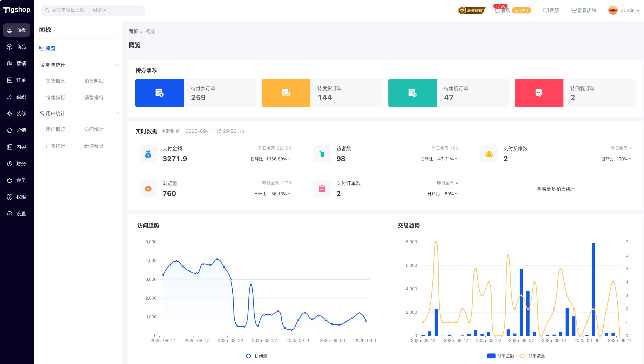Open 客服 customer service

pos(551,10)
